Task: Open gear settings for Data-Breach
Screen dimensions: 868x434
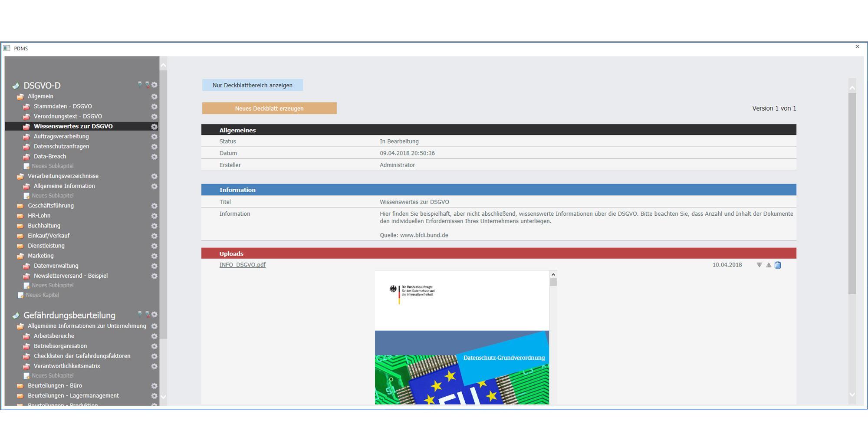Action: pos(154,156)
